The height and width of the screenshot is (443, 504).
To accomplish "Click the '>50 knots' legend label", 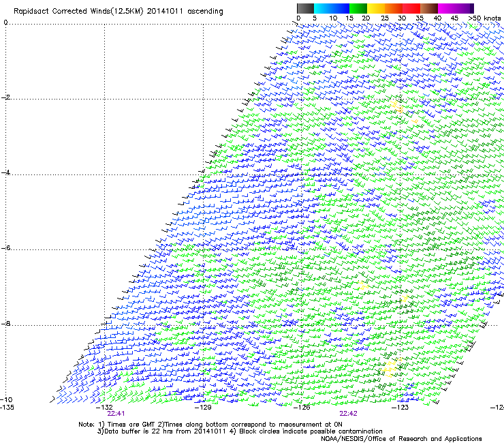I will pos(484,18).
